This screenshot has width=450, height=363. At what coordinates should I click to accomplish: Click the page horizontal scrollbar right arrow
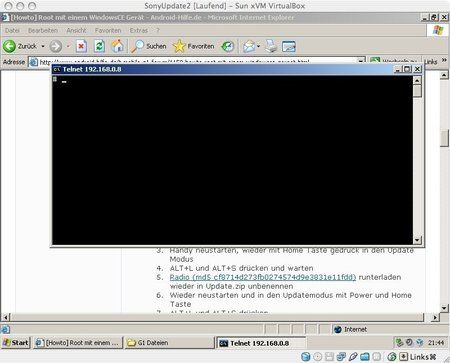(434, 317)
